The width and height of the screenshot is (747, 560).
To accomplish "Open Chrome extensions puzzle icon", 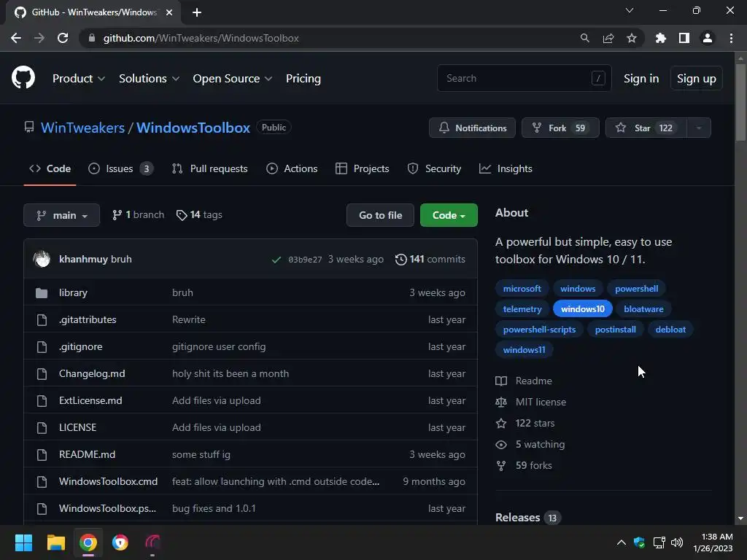I will (x=660, y=38).
